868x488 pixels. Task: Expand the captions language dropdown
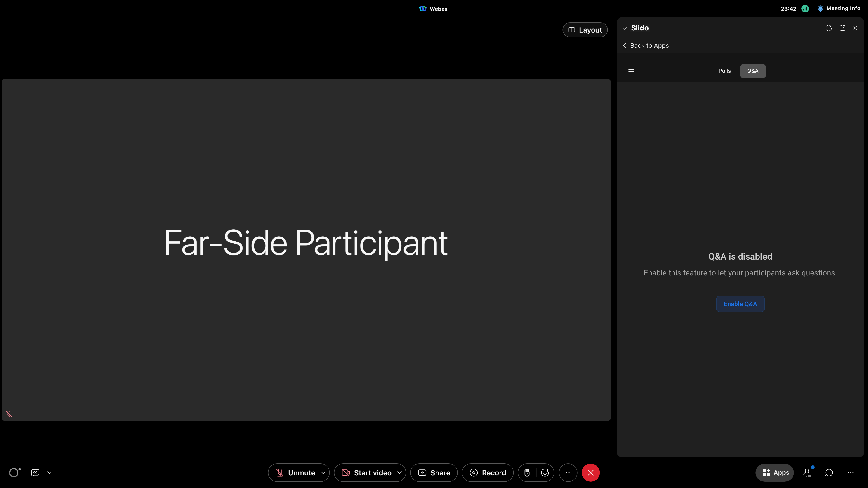pos(50,472)
